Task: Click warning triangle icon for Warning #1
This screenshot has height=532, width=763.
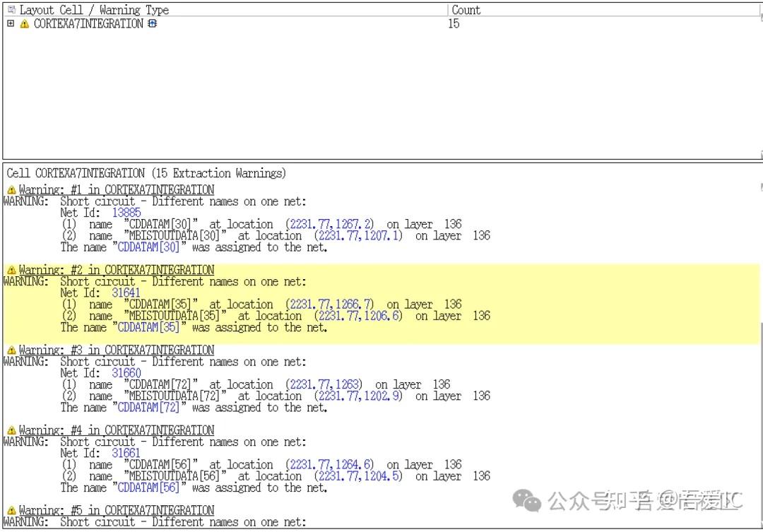Action: [x=11, y=189]
